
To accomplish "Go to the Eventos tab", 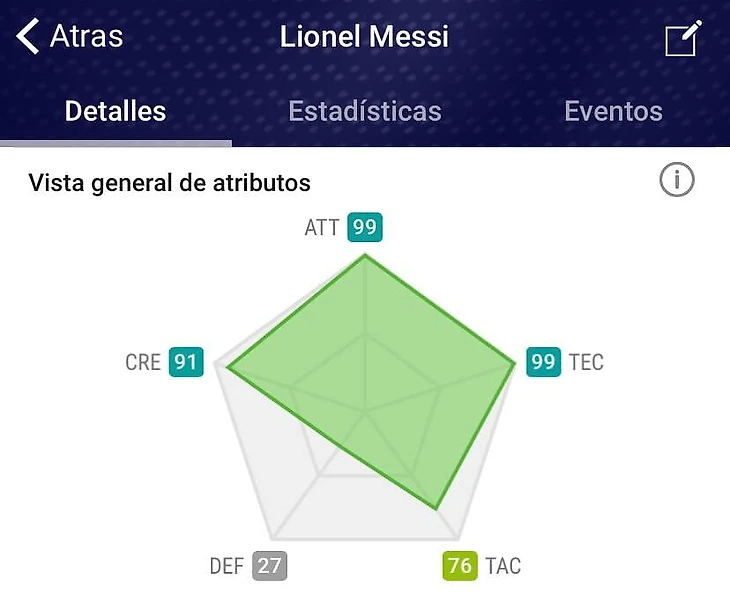I will click(613, 111).
